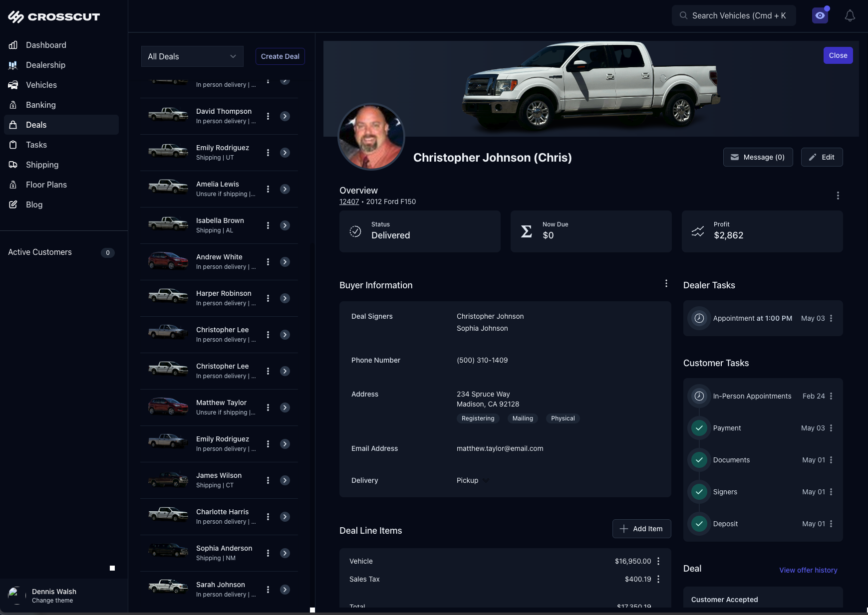This screenshot has width=868, height=615.
Task: Toggle the Documents task checkmark
Action: coord(699,460)
